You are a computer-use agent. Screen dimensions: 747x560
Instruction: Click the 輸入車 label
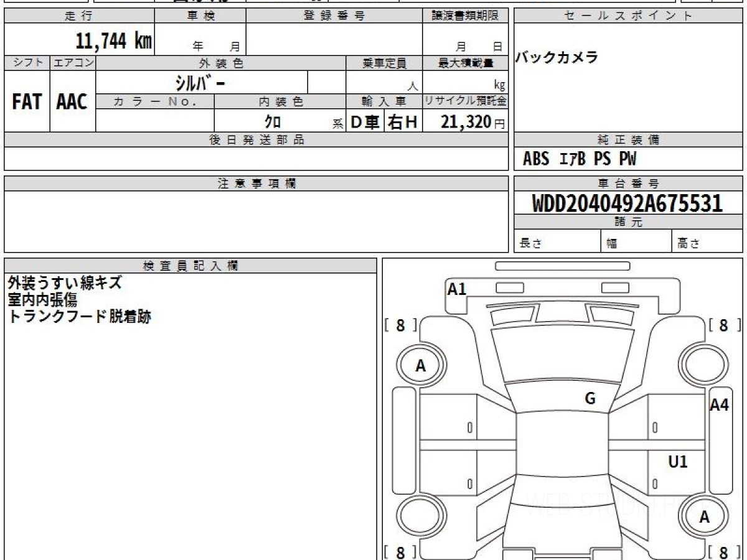click(x=384, y=101)
